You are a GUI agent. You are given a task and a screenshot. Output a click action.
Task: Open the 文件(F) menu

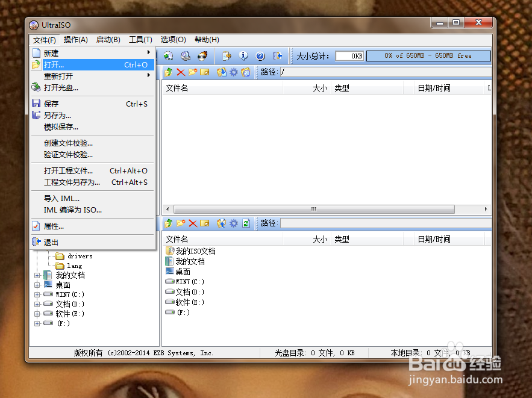45,40
